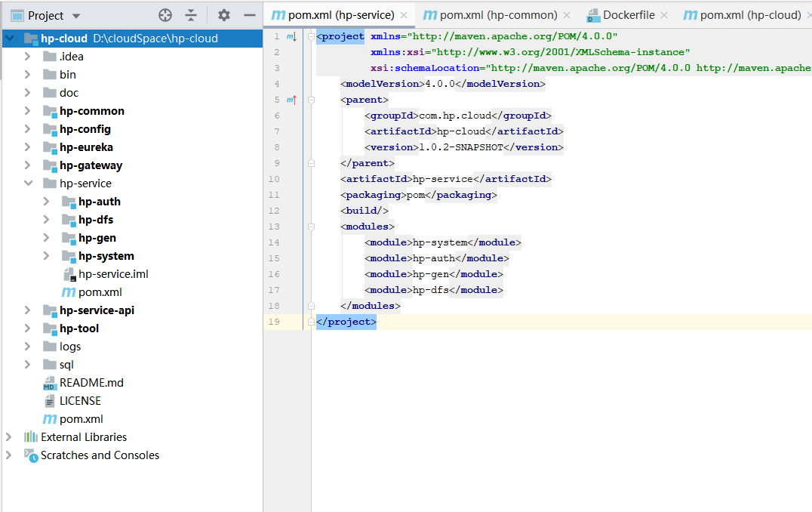Click the hp-system module text on line 14
Viewport: 812px width, 512px height.
(x=440, y=242)
